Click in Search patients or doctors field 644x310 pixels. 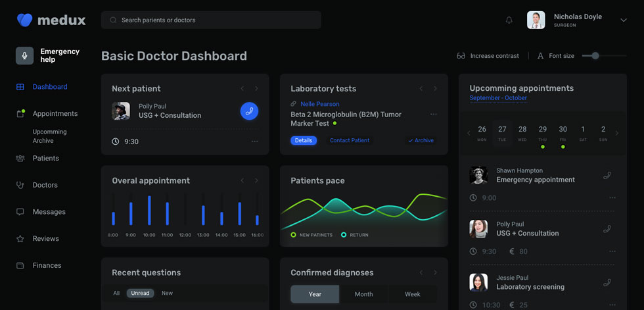[x=211, y=20]
